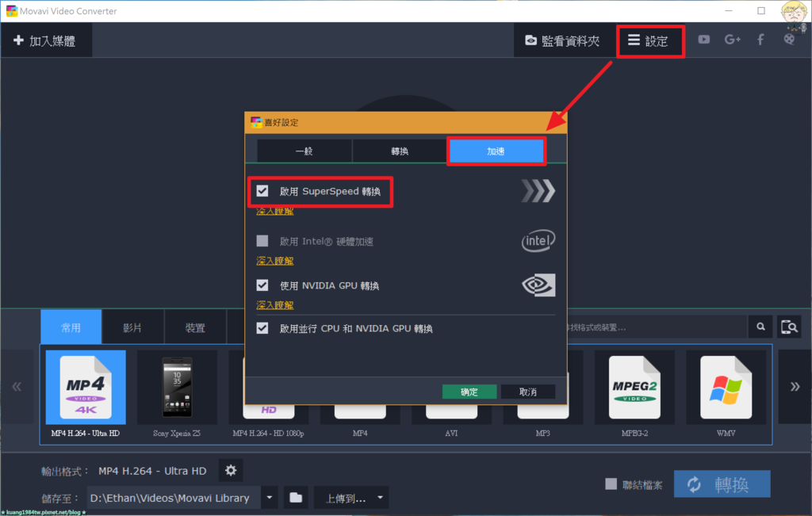Image resolution: width=812 pixels, height=516 pixels.
Task: Open the 設定 settings menu
Action: (x=649, y=40)
